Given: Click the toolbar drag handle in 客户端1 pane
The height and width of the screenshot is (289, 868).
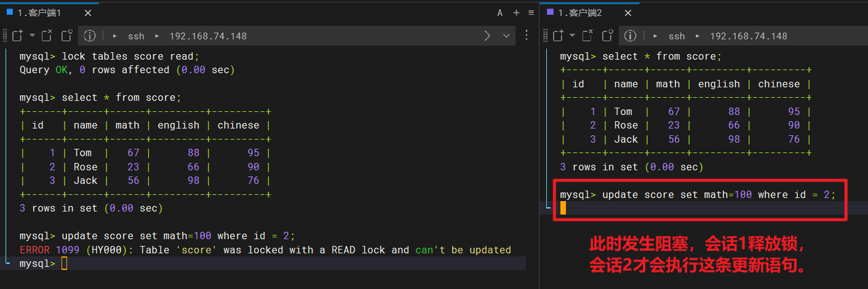Looking at the screenshot, I should tap(4, 36).
